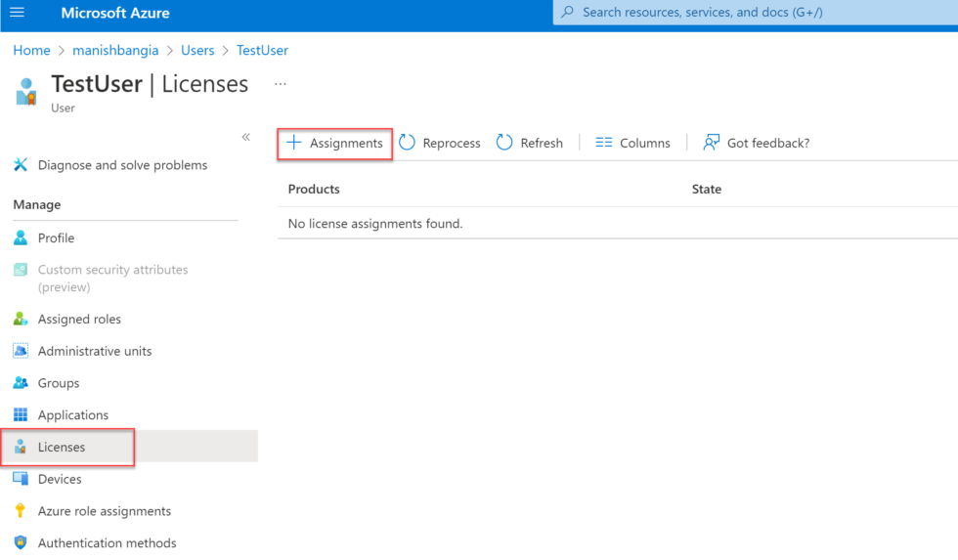Click the 'TestUser | Licenses' page title

click(150, 84)
